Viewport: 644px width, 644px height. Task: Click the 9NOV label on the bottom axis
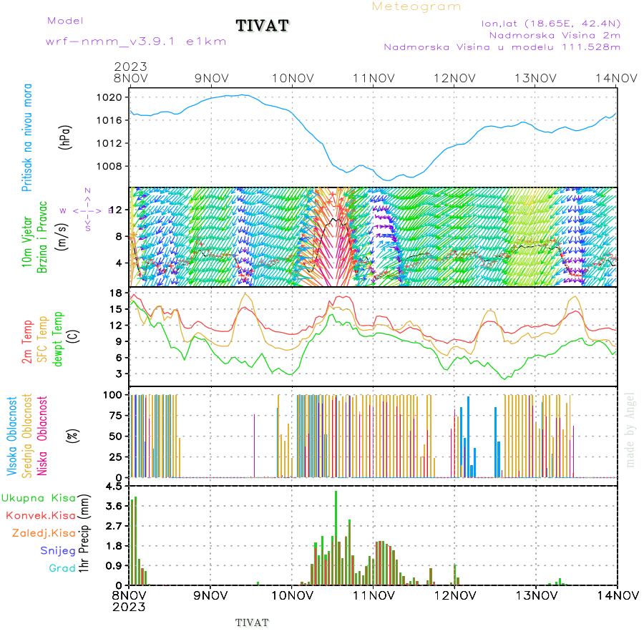click(x=210, y=595)
